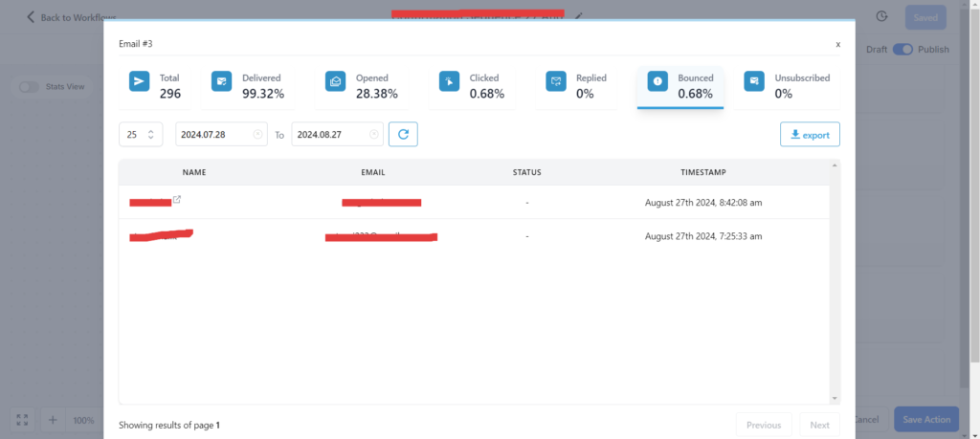Screen dimensions: 980x439
Task: Switch to the Replied stat tab
Action: pos(577,86)
